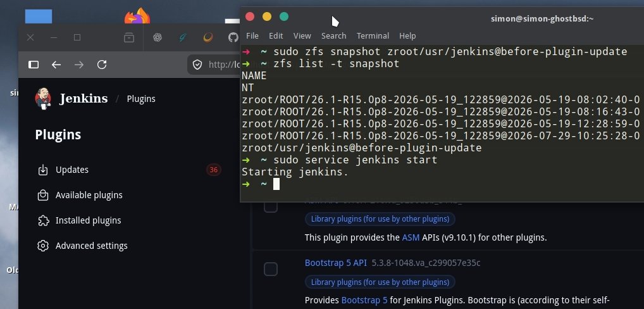Switch to the orange swirl pinned tab

pos(208,38)
